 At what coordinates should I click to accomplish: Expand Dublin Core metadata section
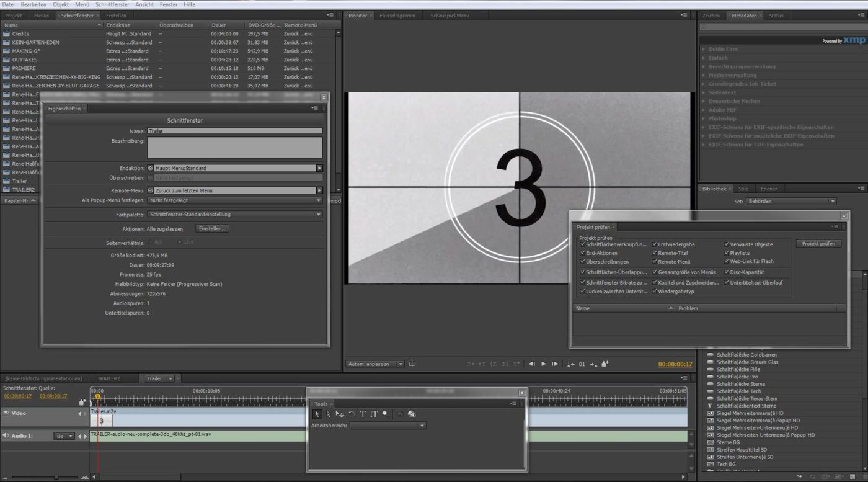point(704,49)
